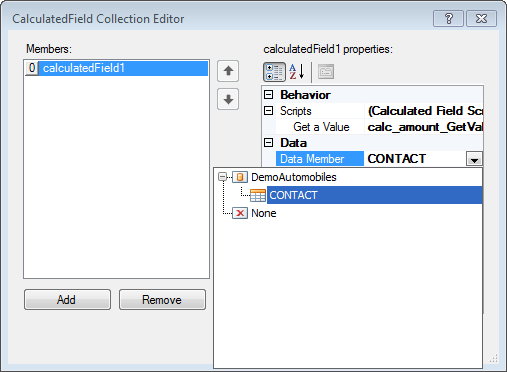Switch property grid to Categorized view

click(x=274, y=72)
